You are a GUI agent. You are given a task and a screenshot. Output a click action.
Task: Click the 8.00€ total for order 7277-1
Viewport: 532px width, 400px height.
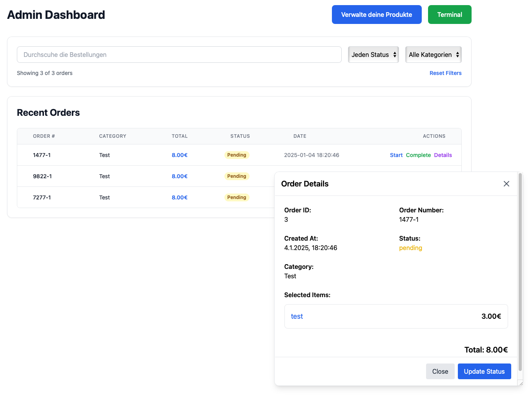tap(180, 197)
